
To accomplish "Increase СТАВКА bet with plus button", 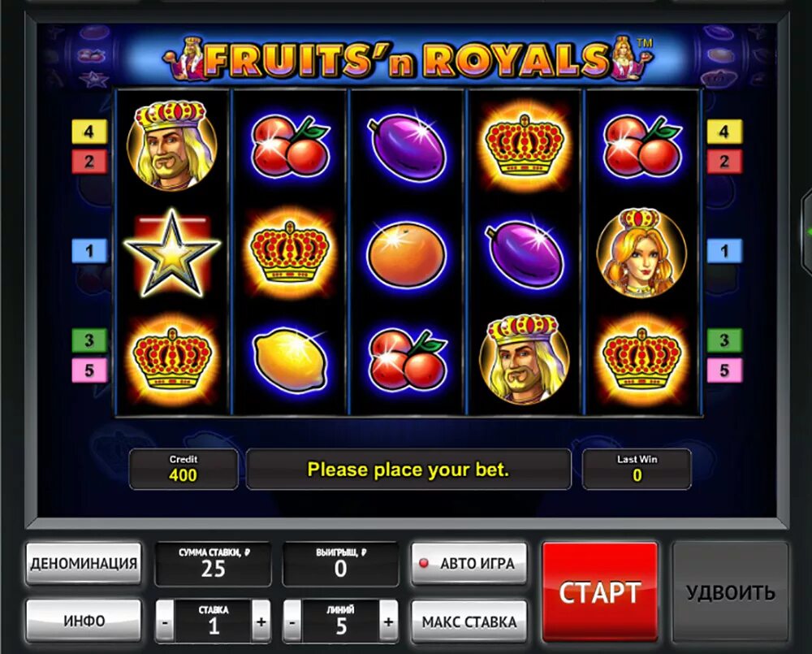I will 261,622.
